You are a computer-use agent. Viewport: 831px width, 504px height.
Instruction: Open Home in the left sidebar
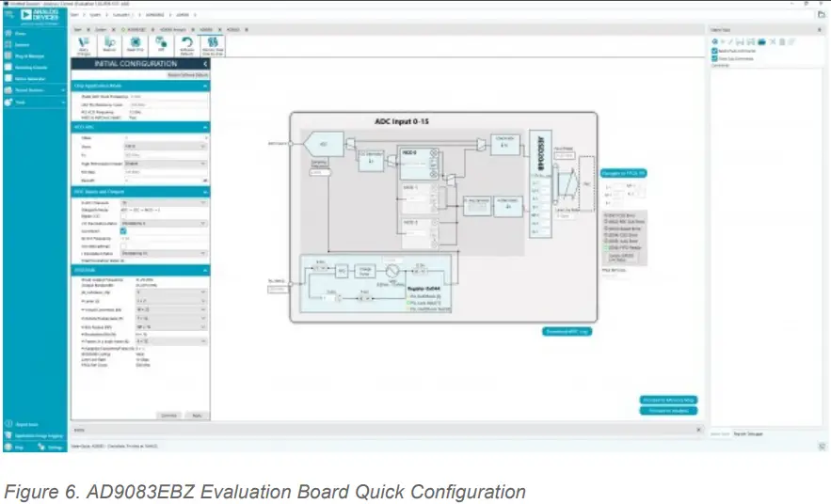[x=20, y=33]
